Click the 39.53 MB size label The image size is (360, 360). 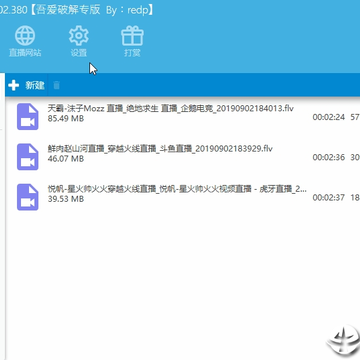coord(66,199)
